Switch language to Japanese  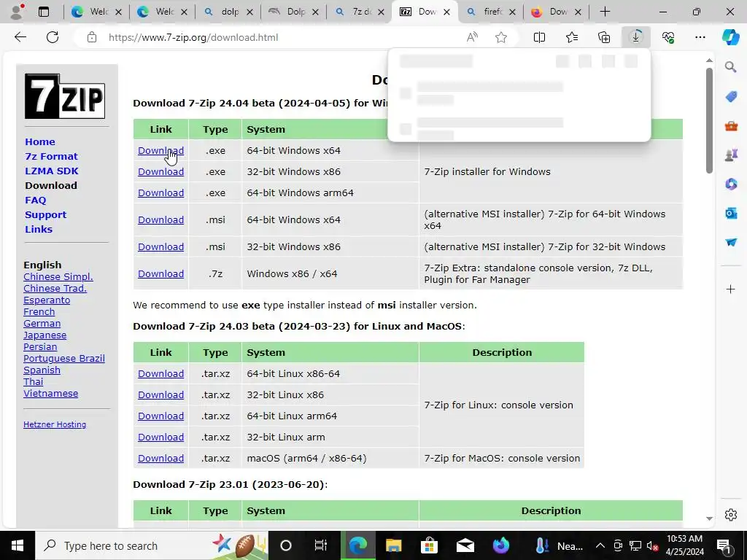[44, 335]
